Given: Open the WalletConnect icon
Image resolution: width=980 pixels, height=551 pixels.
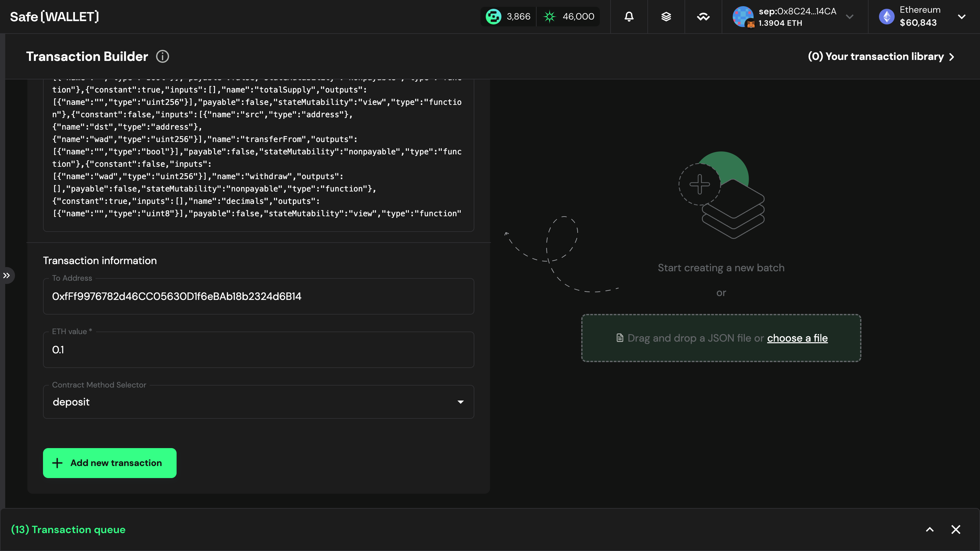Looking at the screenshot, I should tap(703, 16).
